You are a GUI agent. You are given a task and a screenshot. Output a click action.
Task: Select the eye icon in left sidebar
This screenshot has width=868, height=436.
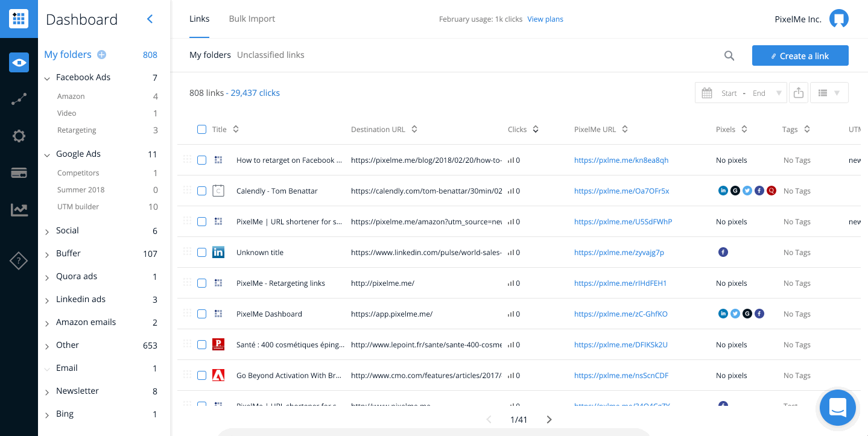[19, 63]
